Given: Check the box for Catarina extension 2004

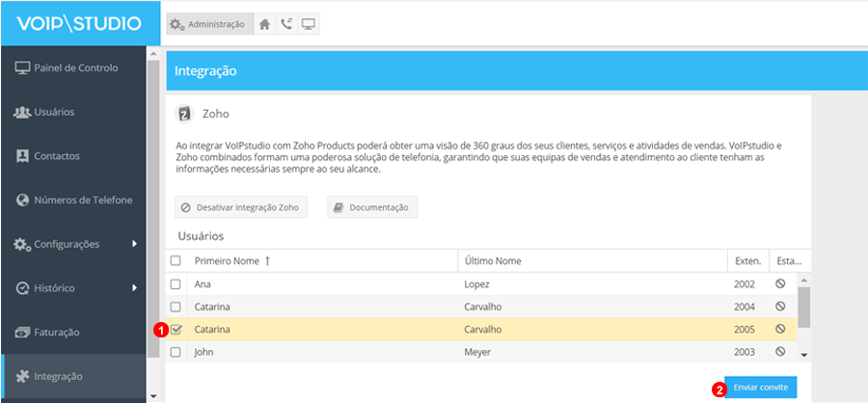Looking at the screenshot, I should point(176,307).
